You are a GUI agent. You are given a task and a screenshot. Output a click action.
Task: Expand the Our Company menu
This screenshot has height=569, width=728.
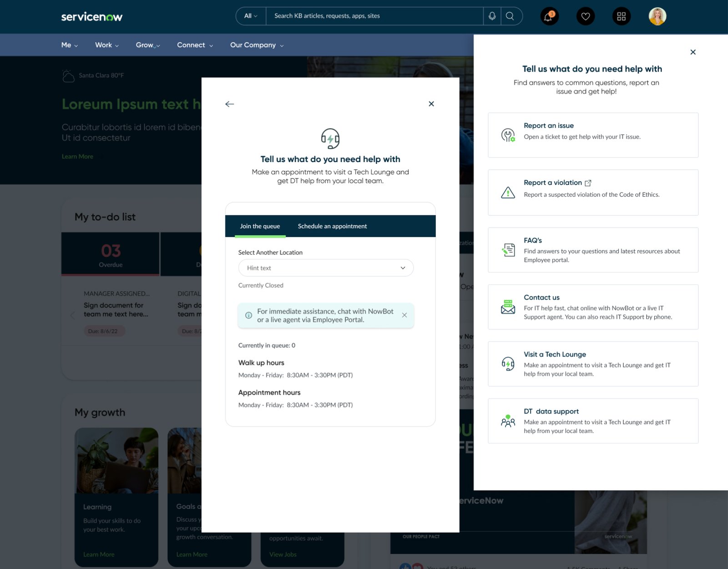(x=257, y=45)
